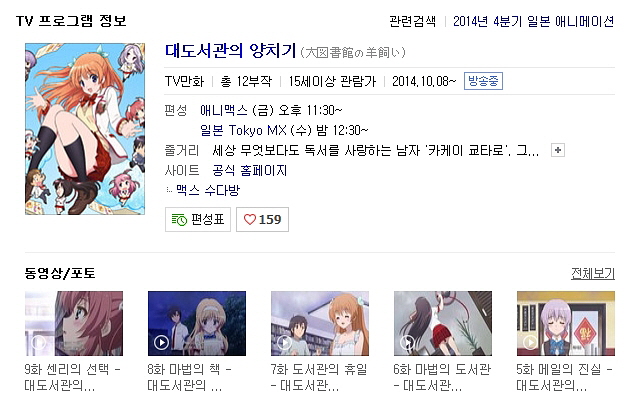This screenshot has width=633, height=404.
Task: Click the anime poster image
Action: 85,129
